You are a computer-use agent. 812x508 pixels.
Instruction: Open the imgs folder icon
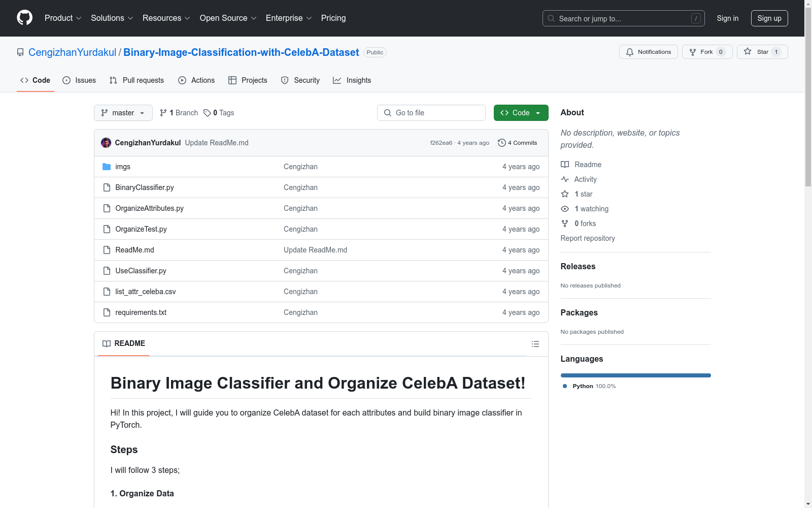(x=107, y=167)
